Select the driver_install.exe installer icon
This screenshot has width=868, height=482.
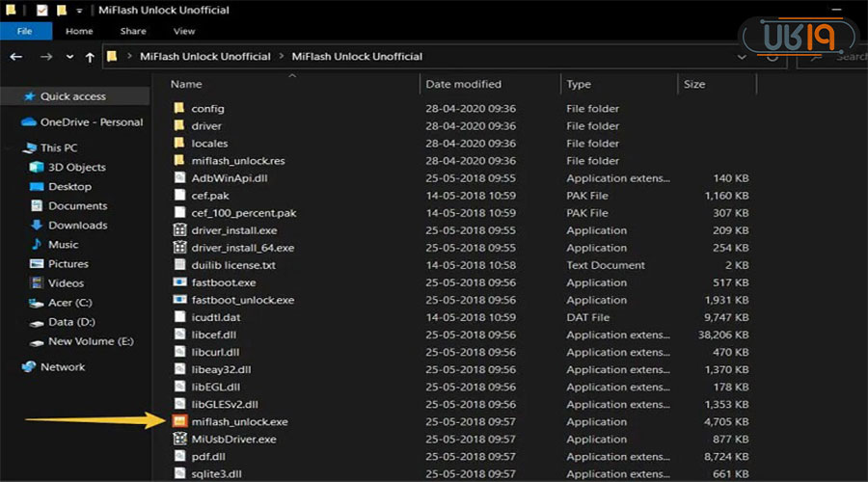178,230
